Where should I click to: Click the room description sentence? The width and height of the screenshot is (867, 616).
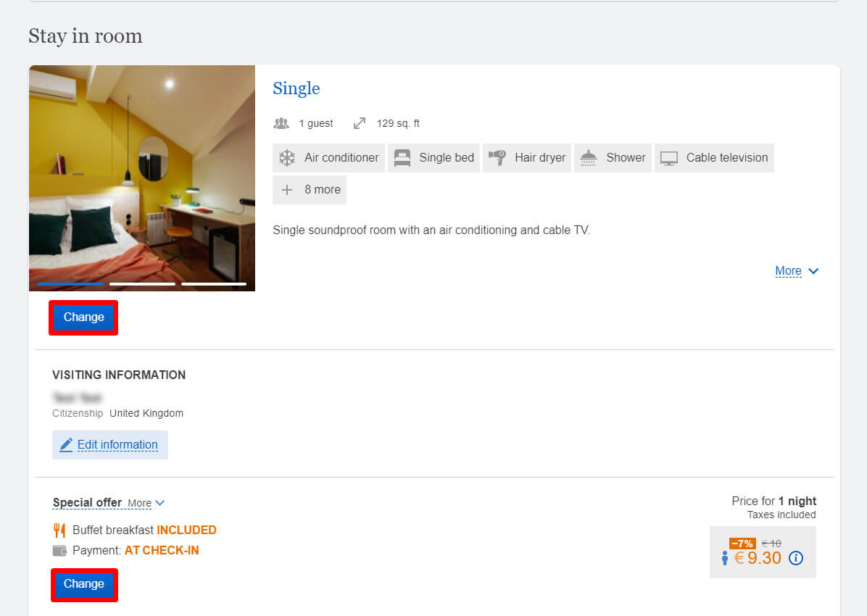[431, 230]
